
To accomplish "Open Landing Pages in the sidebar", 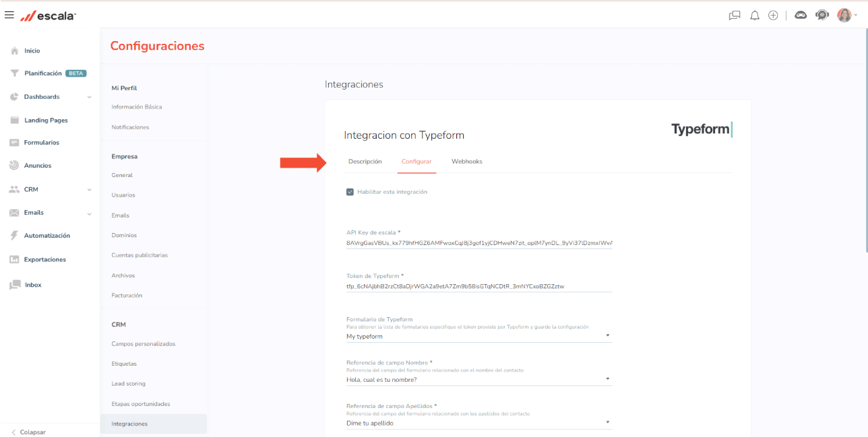I will pyautogui.click(x=46, y=121).
